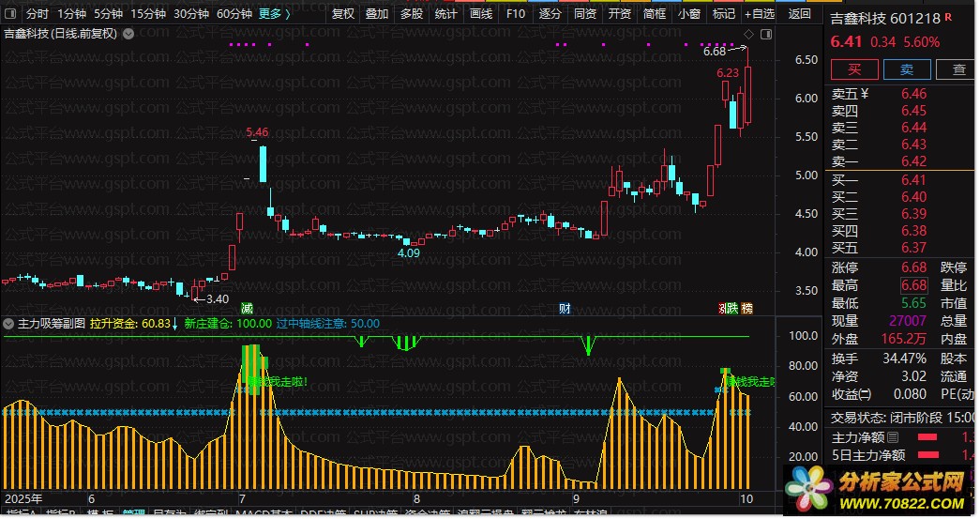Add stock via +自选
This screenshot has height=519, width=980.
coord(760,14)
